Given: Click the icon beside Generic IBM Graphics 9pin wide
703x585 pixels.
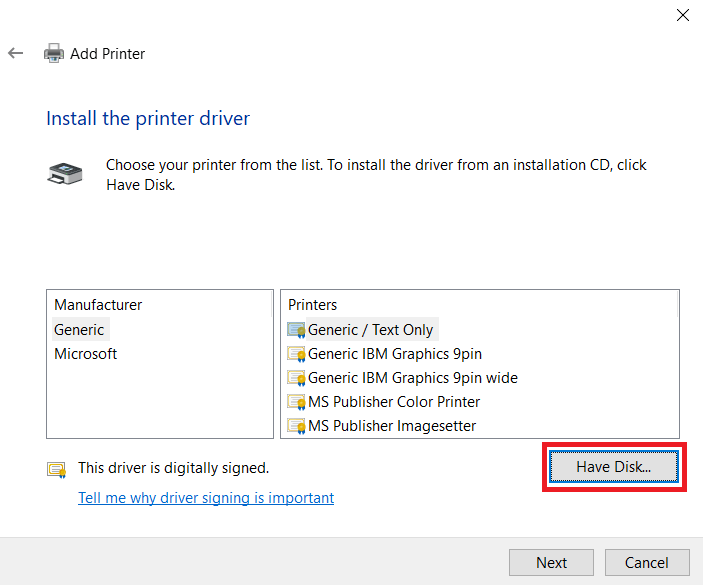Looking at the screenshot, I should (x=296, y=378).
